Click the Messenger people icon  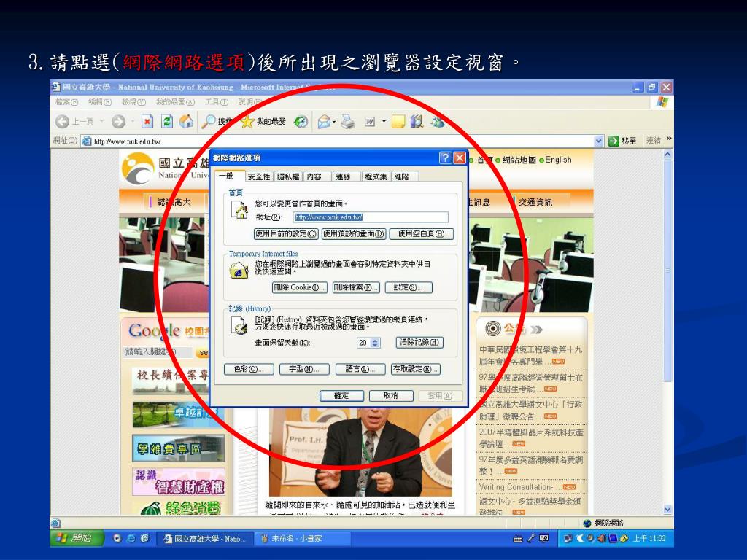pos(438,122)
